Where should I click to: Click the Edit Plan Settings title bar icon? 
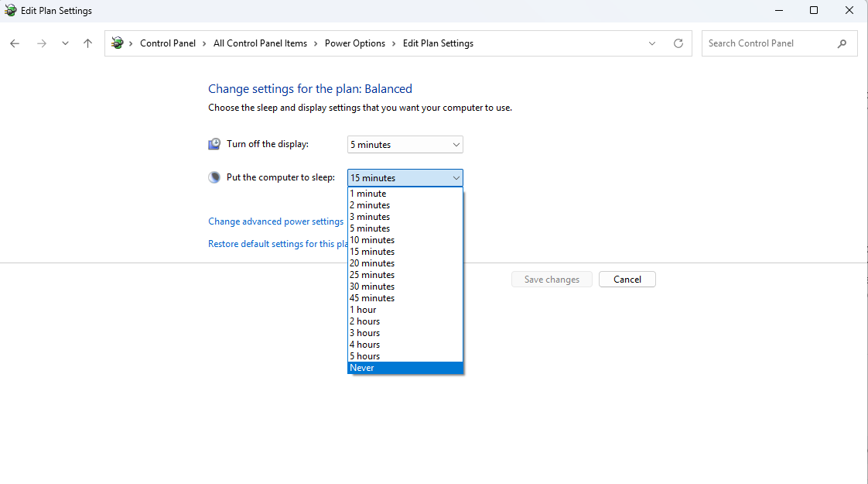point(10,11)
